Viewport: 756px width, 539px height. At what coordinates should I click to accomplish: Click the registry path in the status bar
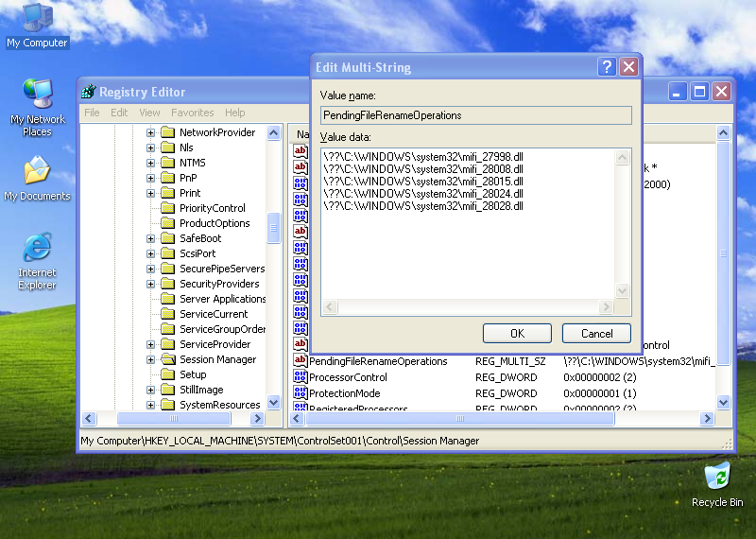coord(280,441)
